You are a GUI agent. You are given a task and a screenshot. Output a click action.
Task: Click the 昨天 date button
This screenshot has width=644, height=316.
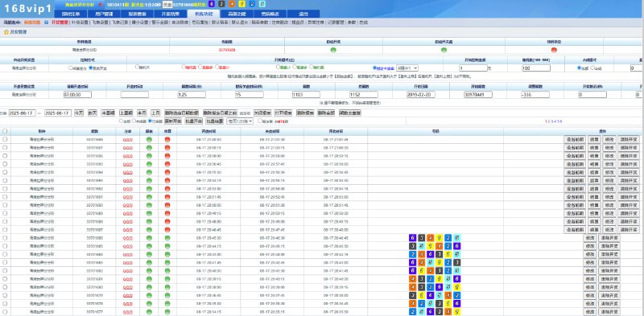pos(93,113)
